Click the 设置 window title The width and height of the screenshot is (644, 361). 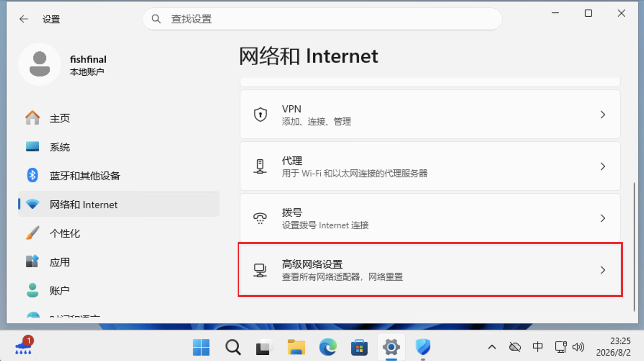coord(51,19)
